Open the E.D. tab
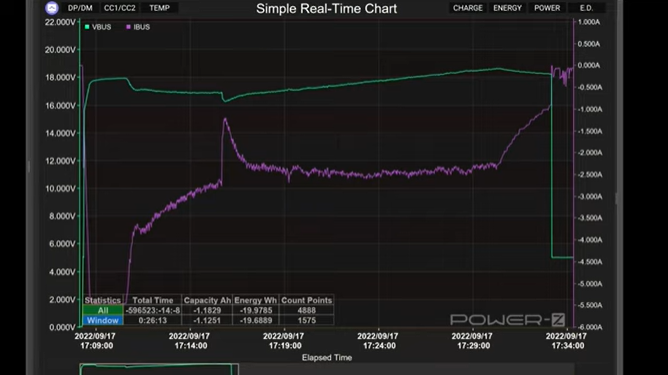668x375 pixels. coord(586,8)
